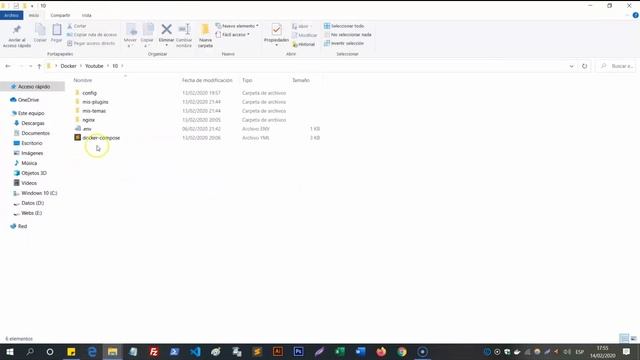Open Objetos 3D in navigation pane
Viewport: 640px width, 360px height.
coord(34,173)
